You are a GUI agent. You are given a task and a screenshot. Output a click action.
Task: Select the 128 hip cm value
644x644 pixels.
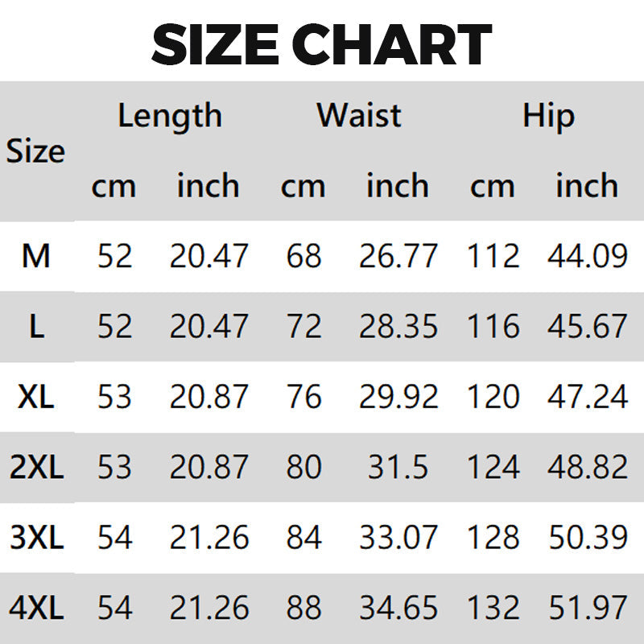tap(493, 537)
